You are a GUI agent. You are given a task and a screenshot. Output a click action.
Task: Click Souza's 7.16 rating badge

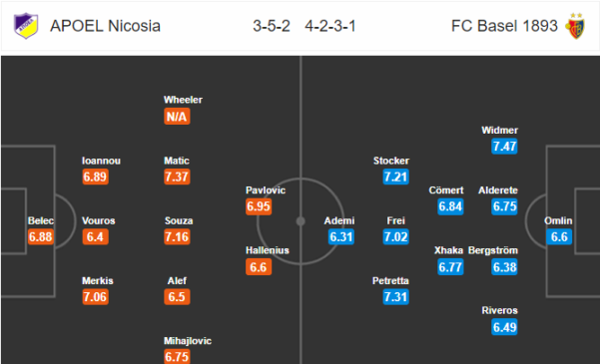[177, 236]
